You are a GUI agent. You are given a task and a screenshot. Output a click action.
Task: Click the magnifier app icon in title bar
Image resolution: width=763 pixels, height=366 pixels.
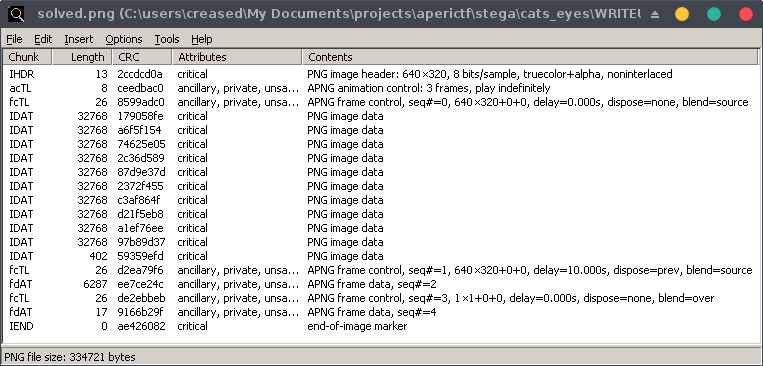pyautogui.click(x=16, y=14)
